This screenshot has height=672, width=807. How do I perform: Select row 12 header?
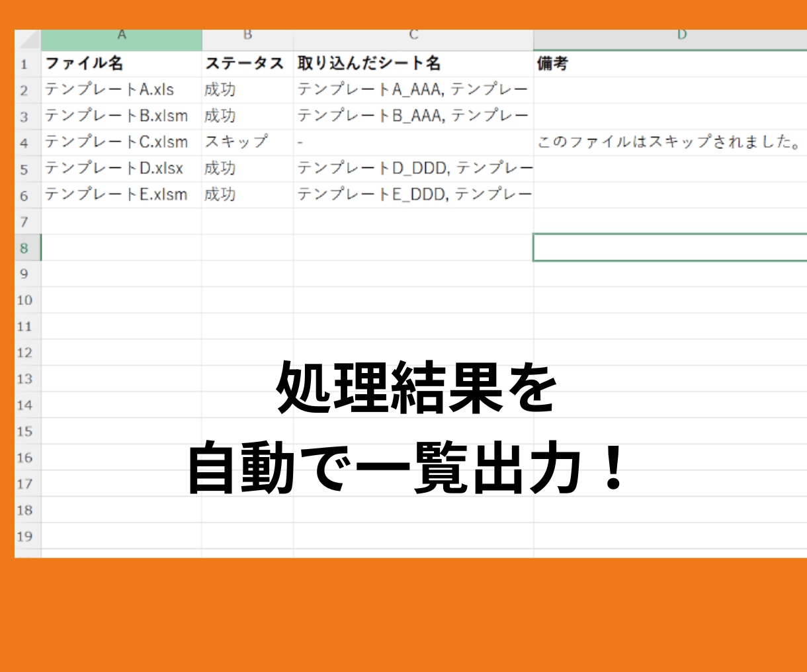[x=28, y=353]
